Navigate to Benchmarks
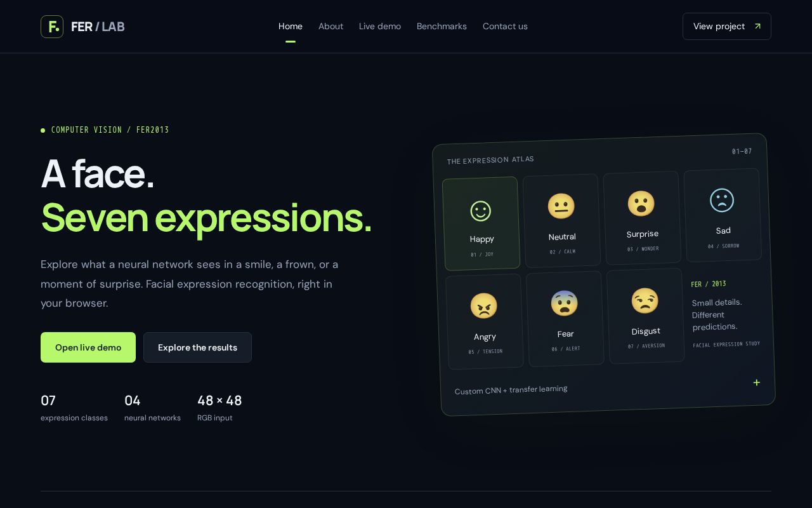This screenshot has width=812, height=508. (x=442, y=26)
